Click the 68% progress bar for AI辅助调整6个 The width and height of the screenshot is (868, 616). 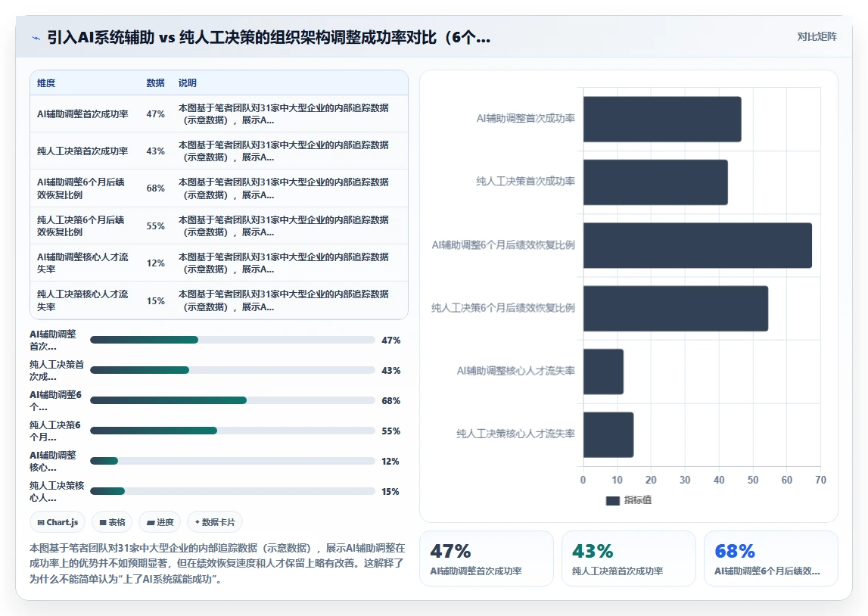tap(232, 400)
